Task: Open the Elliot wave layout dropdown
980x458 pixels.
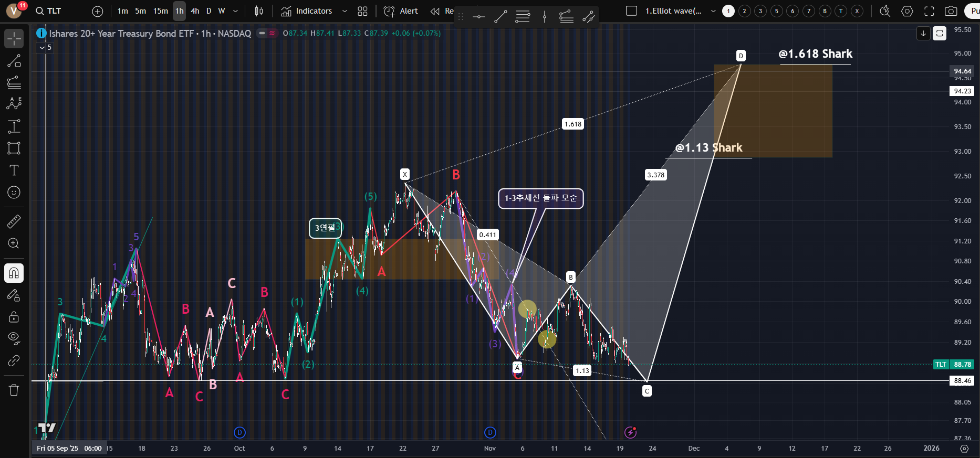Action: [713, 11]
